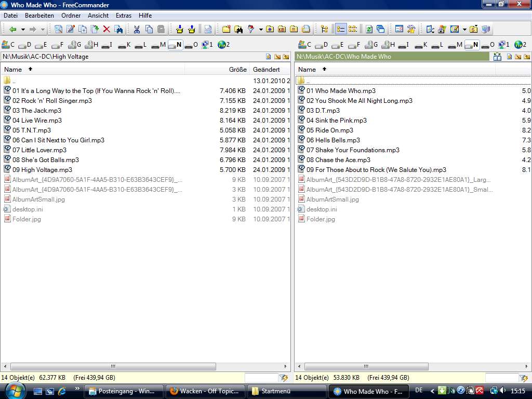Toggle the details list view mode
This screenshot has height=399, width=532.
340,29
